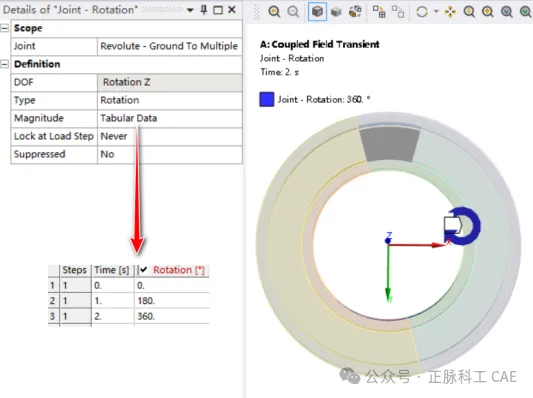The width and height of the screenshot is (533, 398).
Task: Edit the Time cell with value 0. in row 1
Action: (113, 285)
